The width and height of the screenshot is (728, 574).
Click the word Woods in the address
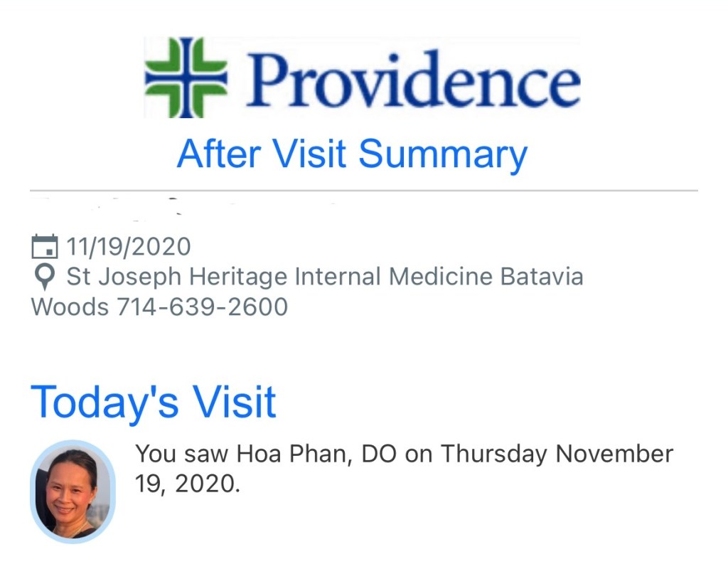click(x=70, y=307)
